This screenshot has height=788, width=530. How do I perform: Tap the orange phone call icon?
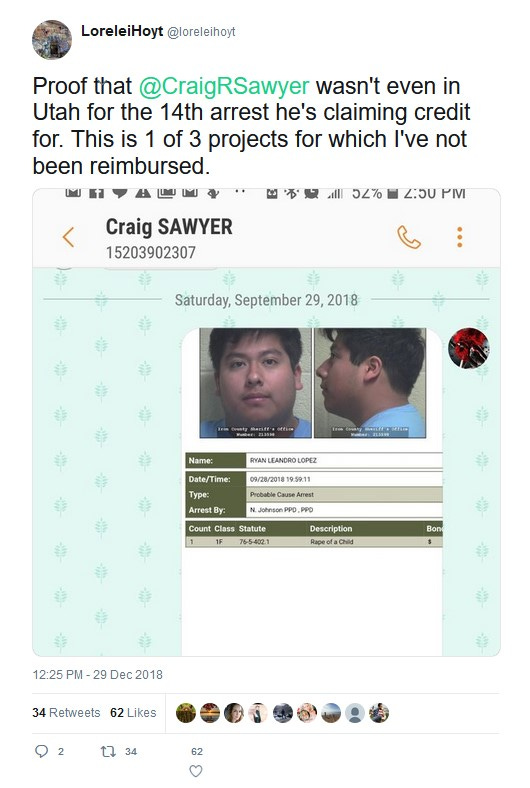click(x=409, y=237)
